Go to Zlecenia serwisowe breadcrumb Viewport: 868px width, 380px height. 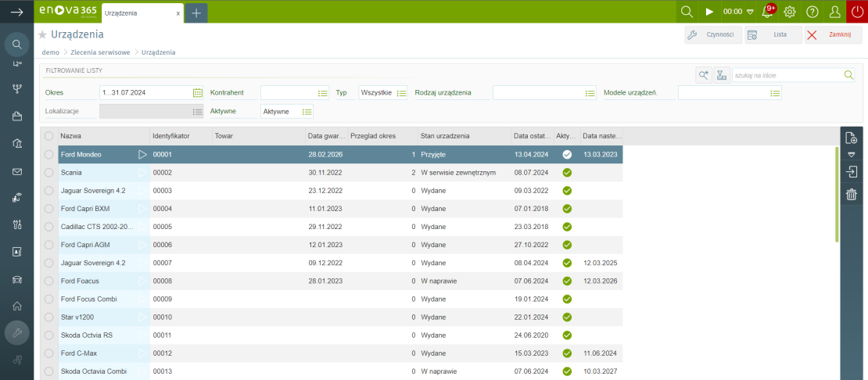pyautogui.click(x=100, y=52)
